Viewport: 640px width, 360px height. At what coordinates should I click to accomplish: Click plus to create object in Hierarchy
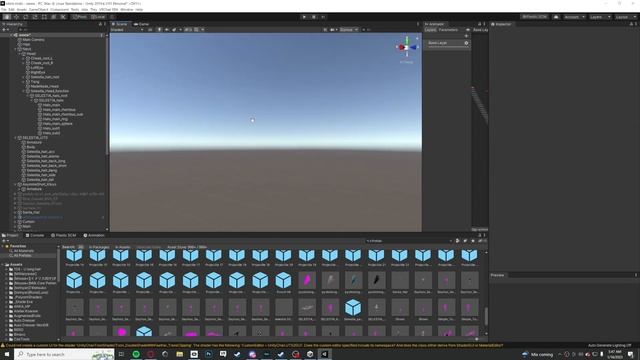tap(4, 30)
